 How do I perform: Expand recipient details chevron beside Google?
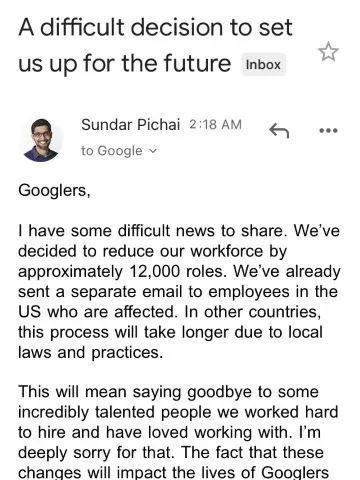click(152, 151)
